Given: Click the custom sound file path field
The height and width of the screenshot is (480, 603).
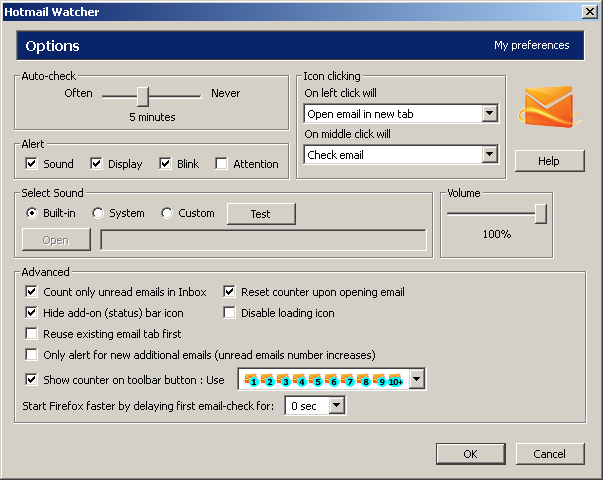Looking at the screenshot, I should click(x=263, y=240).
